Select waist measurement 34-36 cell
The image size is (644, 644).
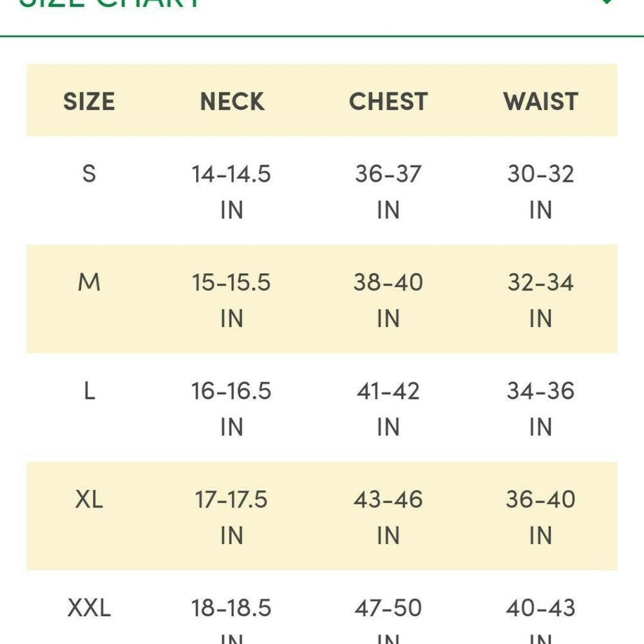[540, 408]
